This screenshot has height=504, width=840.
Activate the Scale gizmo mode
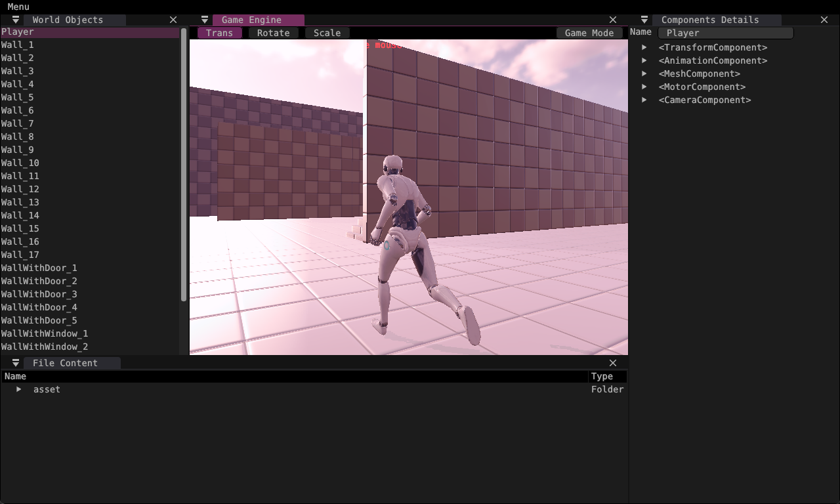click(327, 33)
